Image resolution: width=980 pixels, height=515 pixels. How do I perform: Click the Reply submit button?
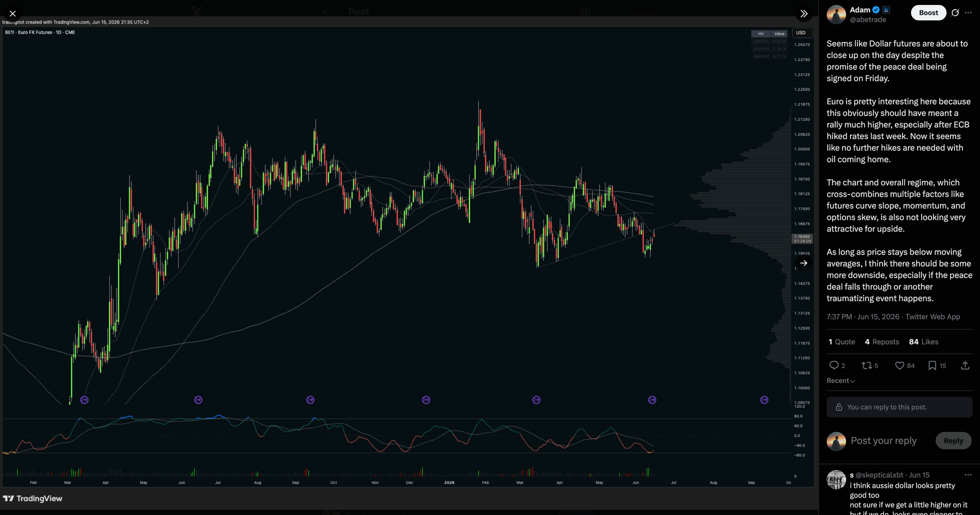click(x=953, y=441)
